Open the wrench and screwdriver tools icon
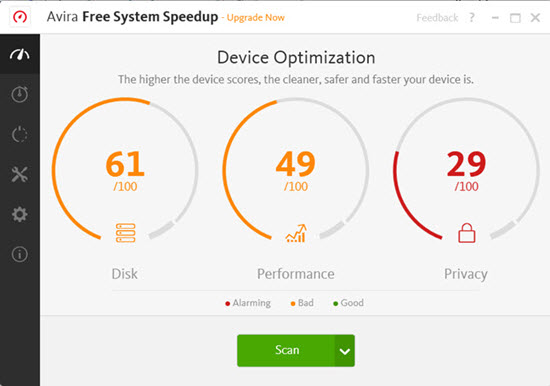Screen dimensions: 550x386 (20, 174)
